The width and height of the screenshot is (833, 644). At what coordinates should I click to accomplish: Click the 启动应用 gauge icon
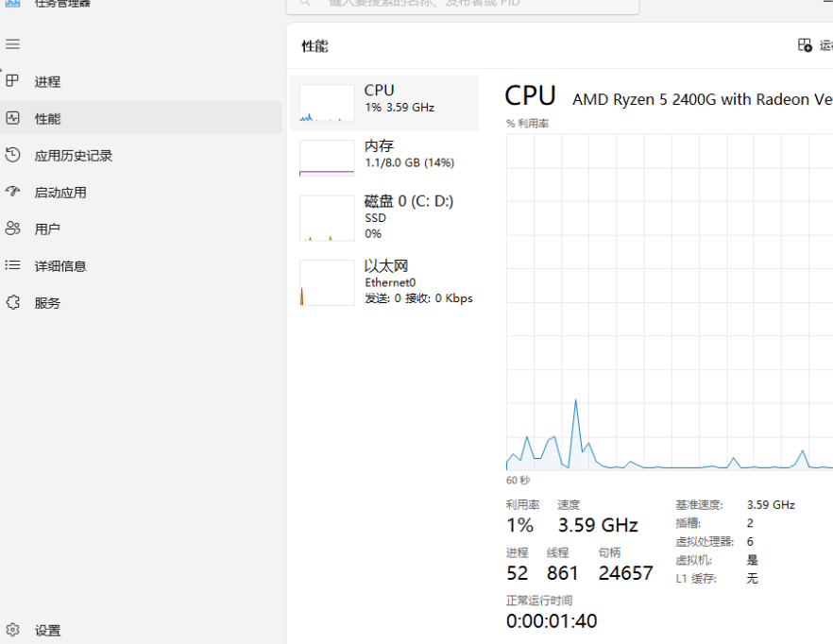(x=13, y=192)
